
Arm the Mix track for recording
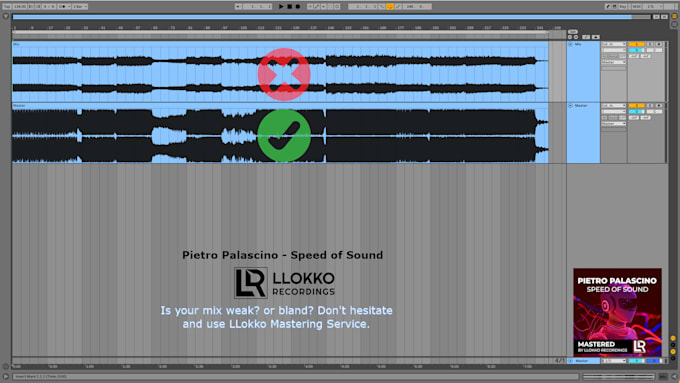tap(659, 44)
